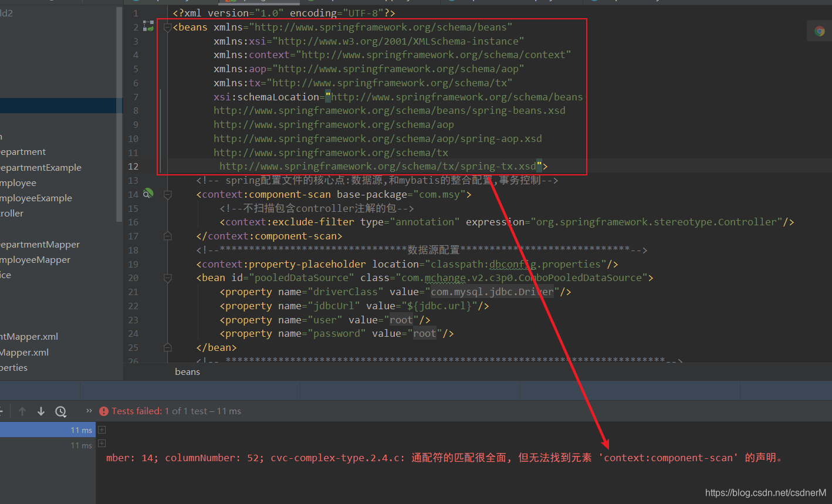This screenshot has width=832, height=504.
Task: Go to previous failed test arrow
Action: 22,411
